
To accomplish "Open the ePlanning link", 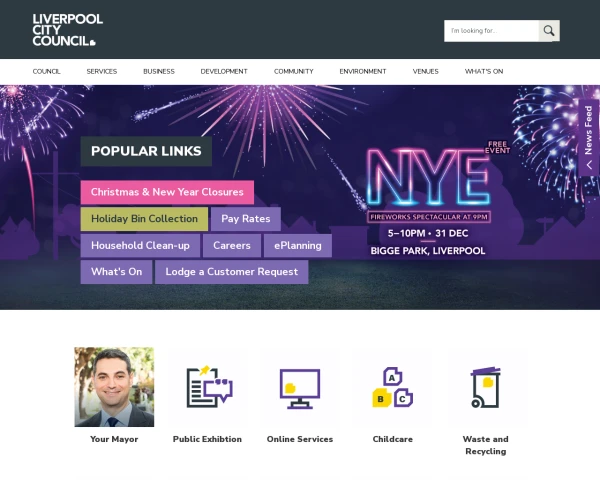I will pos(297,246).
